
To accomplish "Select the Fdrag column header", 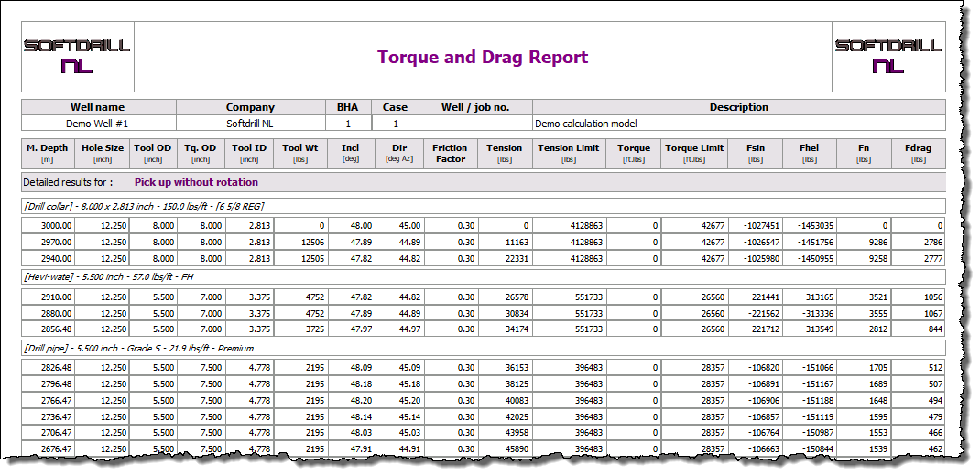I will point(918,153).
